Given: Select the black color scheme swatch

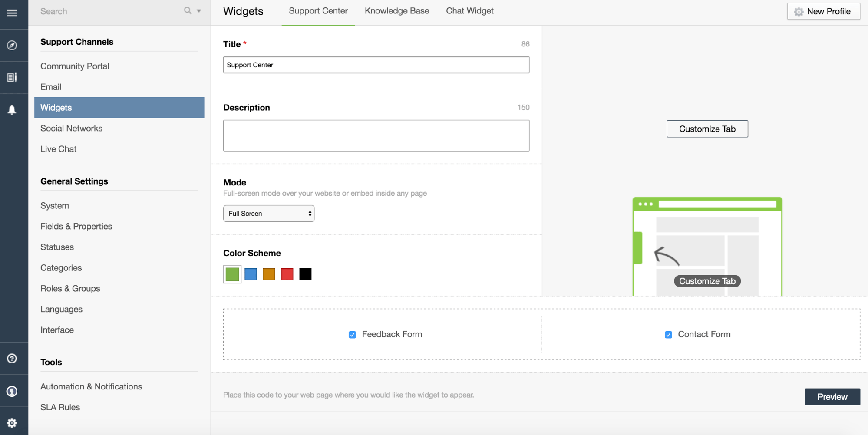Looking at the screenshot, I should [305, 274].
